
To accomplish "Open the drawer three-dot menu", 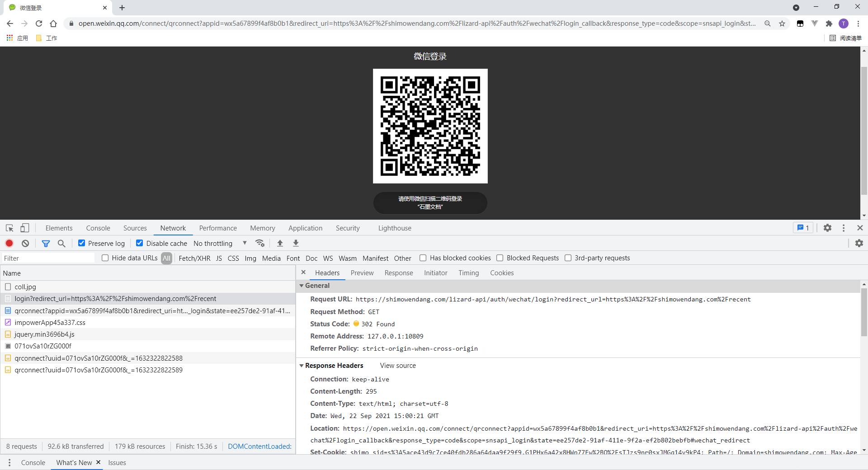I will click(9, 463).
